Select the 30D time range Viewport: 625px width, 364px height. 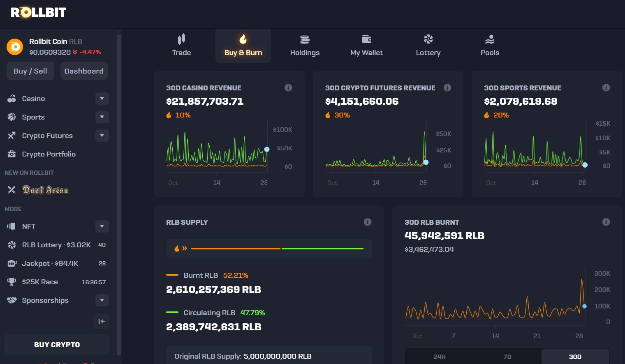[x=575, y=357]
